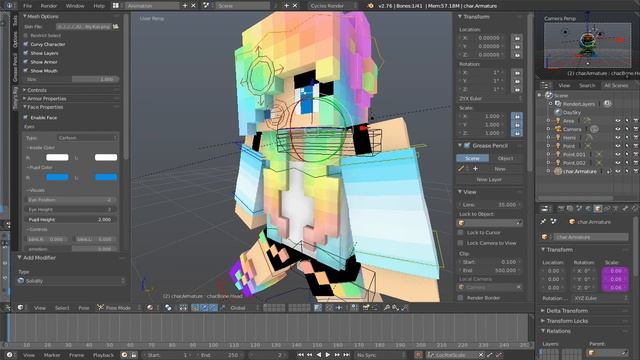Open the File menu
The image size is (640, 360).
27,6
